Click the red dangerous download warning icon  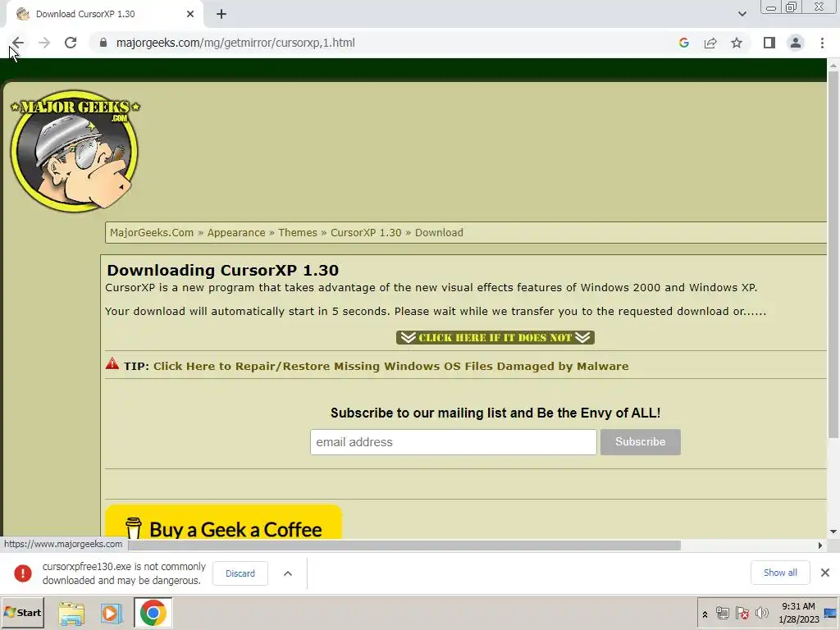point(22,573)
